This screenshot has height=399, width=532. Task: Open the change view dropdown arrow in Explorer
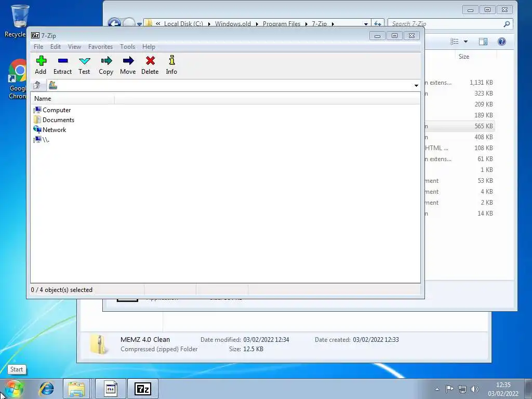pos(465,42)
